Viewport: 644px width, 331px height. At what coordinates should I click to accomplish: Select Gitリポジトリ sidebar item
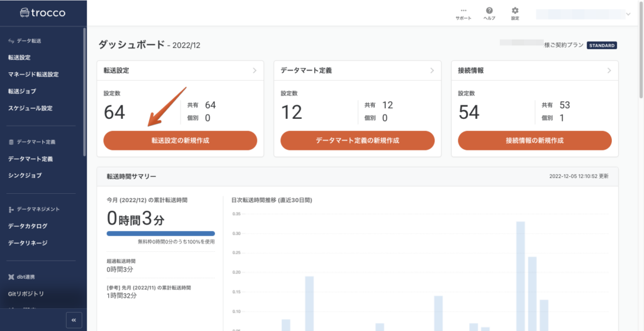coord(26,294)
